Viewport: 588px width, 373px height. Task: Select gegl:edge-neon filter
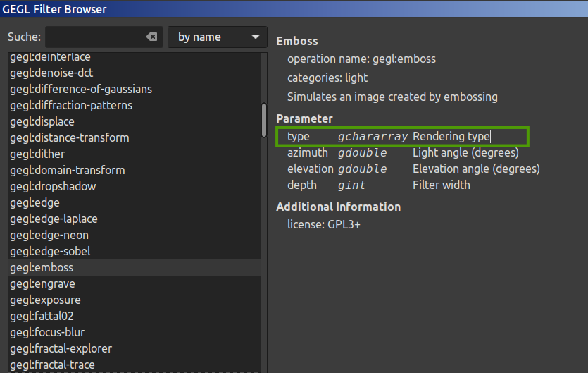coord(135,235)
